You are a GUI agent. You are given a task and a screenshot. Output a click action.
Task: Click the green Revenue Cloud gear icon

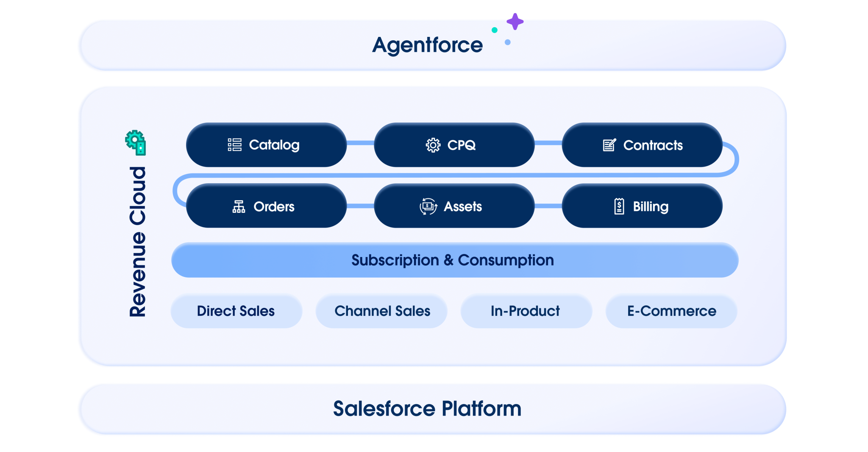click(x=136, y=142)
